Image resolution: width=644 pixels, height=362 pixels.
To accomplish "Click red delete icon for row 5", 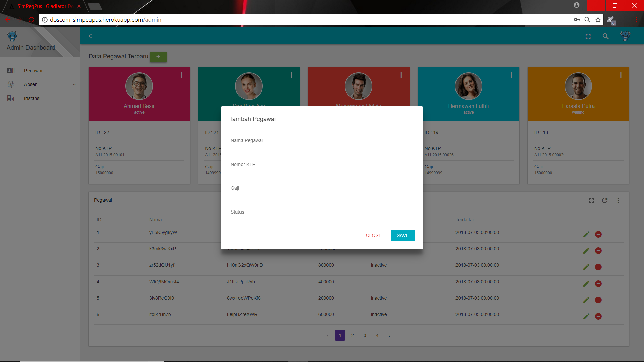I will [598, 300].
